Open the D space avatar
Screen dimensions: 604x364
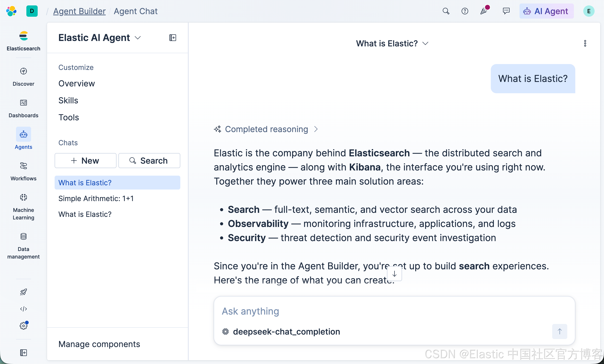[32, 11]
